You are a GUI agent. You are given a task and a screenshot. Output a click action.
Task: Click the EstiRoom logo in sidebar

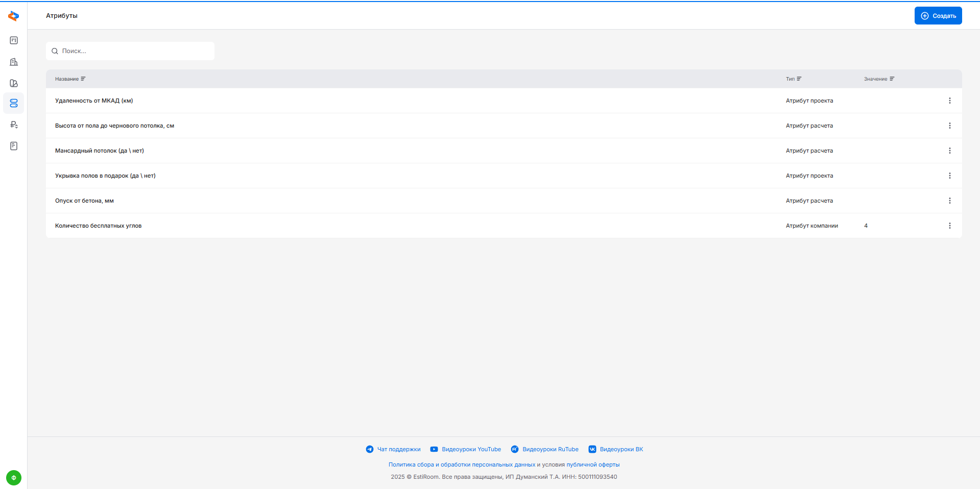[x=14, y=16]
